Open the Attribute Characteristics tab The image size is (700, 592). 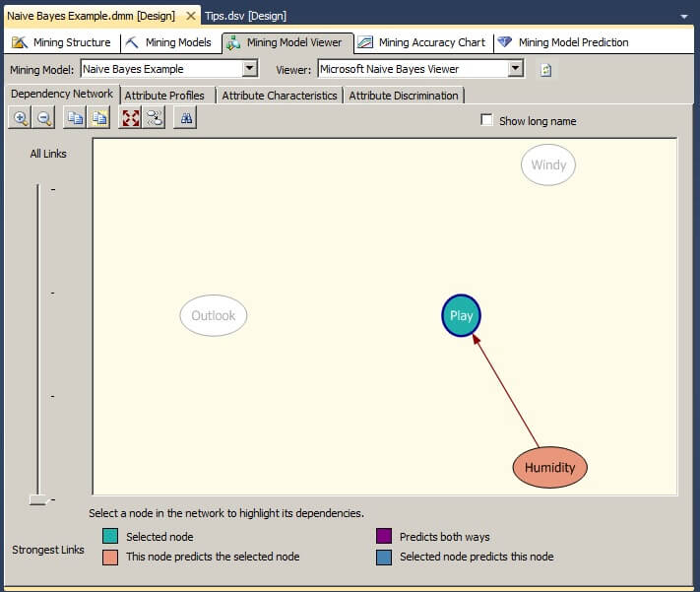(x=280, y=96)
